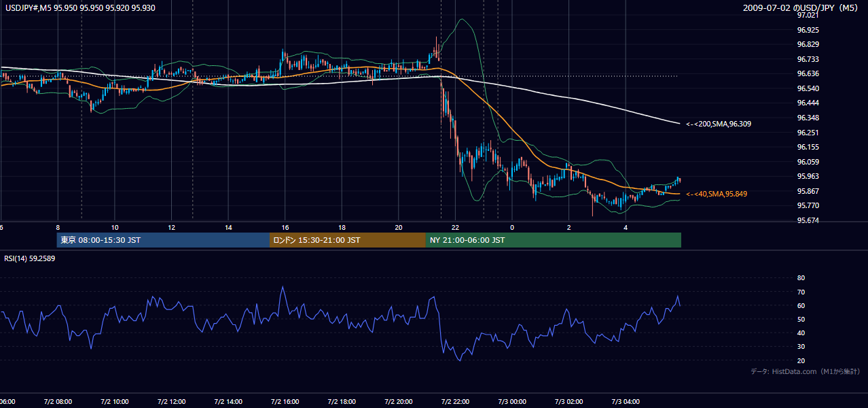Select the 'NY 21:00-06:00 JST' session bar
The width and height of the screenshot is (868, 408).
pyautogui.click(x=554, y=240)
